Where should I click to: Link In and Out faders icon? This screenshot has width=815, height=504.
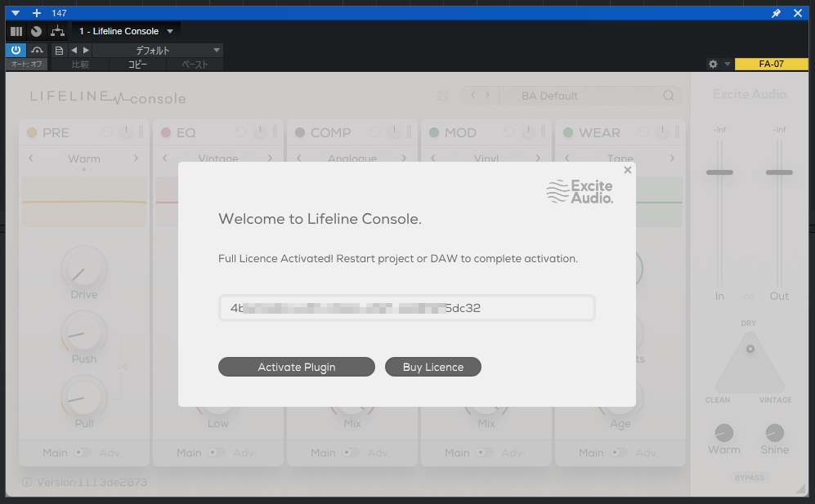pos(749,297)
